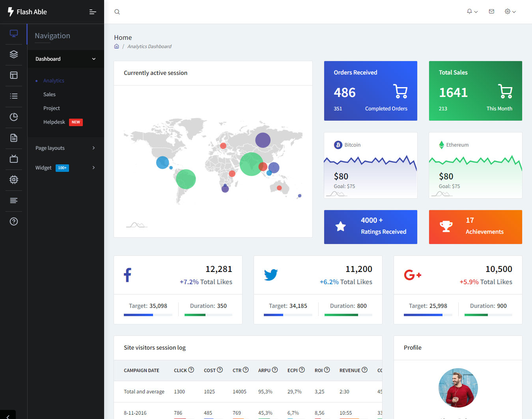The image size is (532, 419).
Task: Click the TV icon in sidebar
Action: (x=14, y=159)
